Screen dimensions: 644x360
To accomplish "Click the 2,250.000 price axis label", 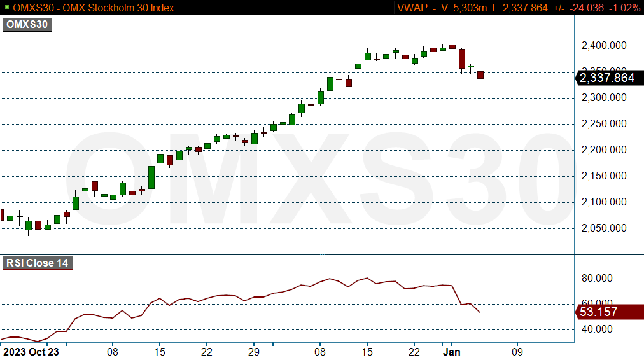I will click(604, 123).
